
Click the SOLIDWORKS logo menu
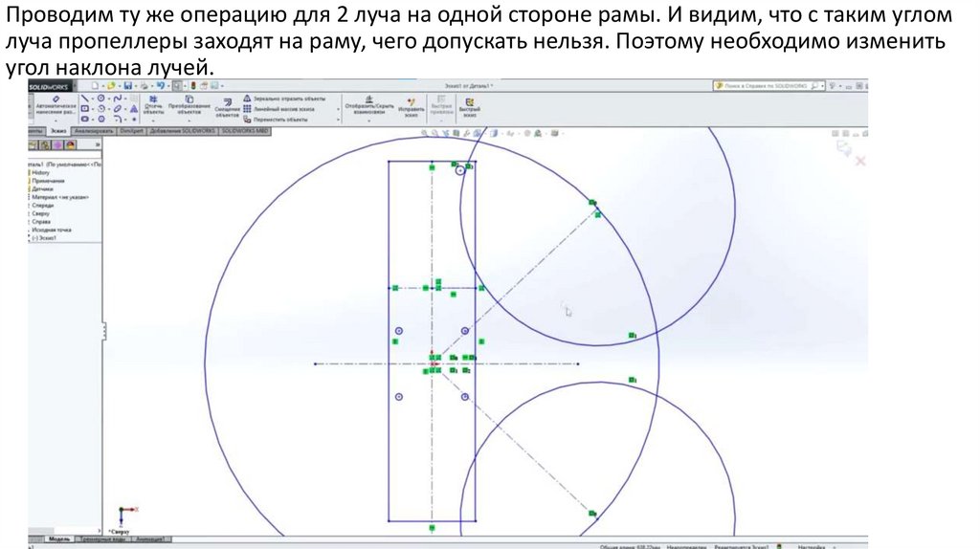tap(50, 86)
